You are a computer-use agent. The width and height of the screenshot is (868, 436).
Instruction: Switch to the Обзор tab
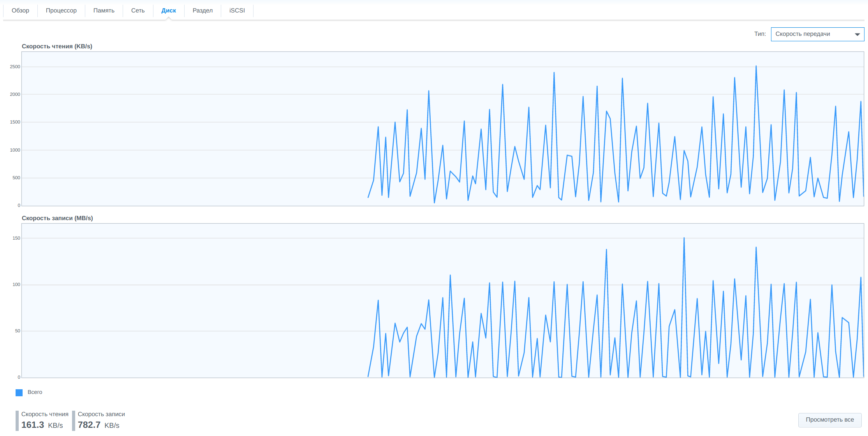20,11
